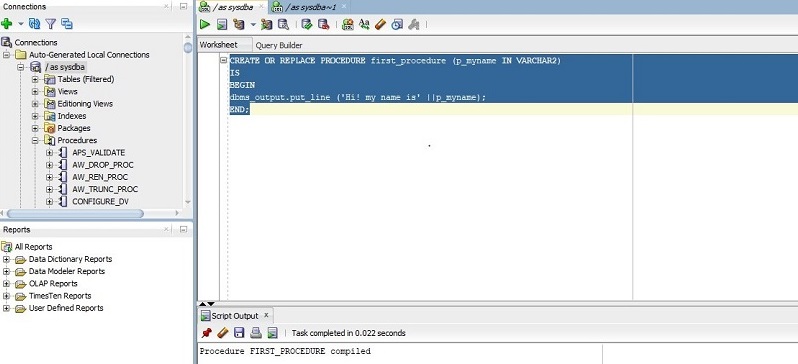798x364 pixels.
Task: Print the Script Output
Action: 255,333
